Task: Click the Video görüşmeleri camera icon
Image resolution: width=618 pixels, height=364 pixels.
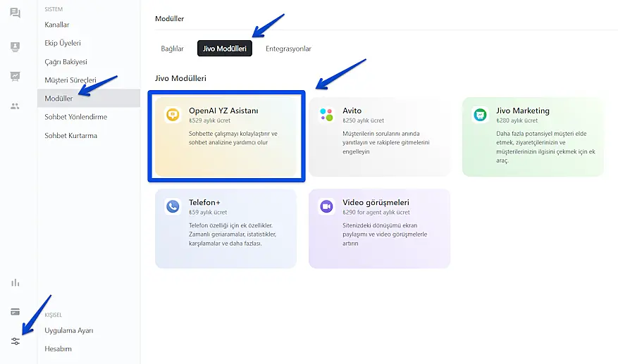Action: pyautogui.click(x=326, y=206)
